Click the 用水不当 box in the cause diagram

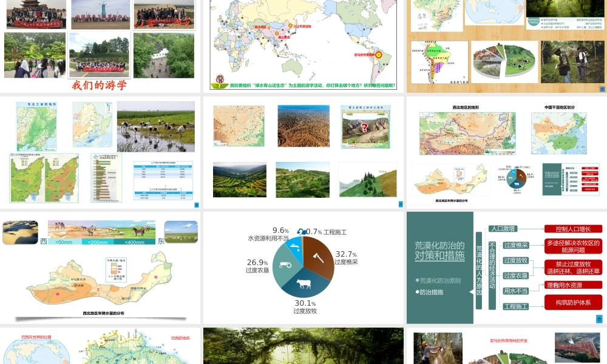tap(515, 291)
